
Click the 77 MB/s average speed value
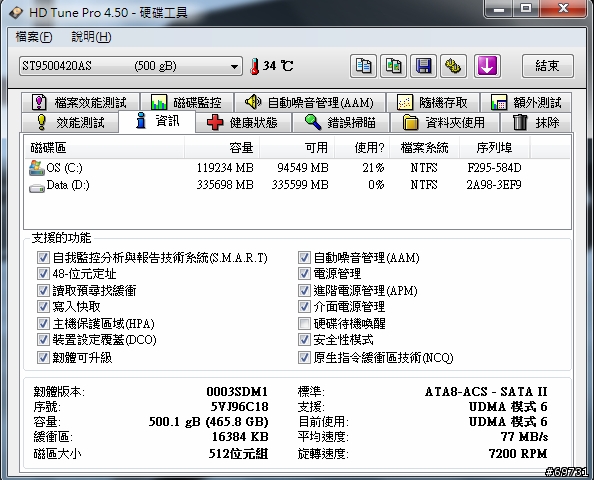click(524, 437)
